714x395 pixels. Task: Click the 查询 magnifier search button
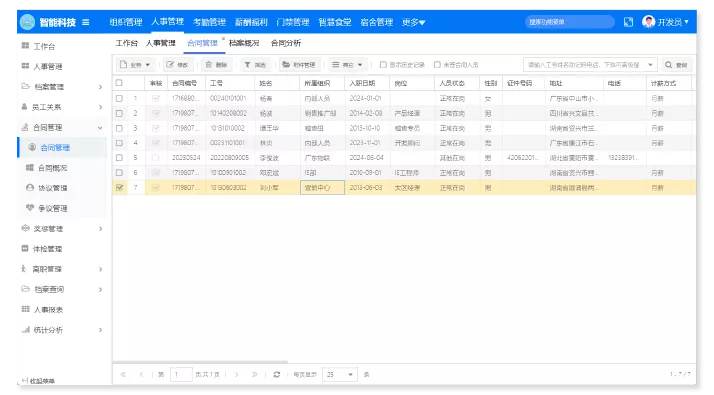[676, 65]
